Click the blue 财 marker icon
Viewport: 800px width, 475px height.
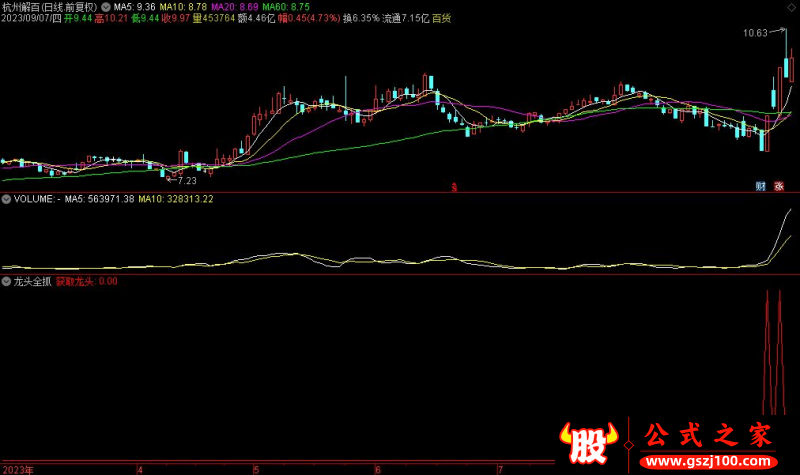click(x=761, y=186)
